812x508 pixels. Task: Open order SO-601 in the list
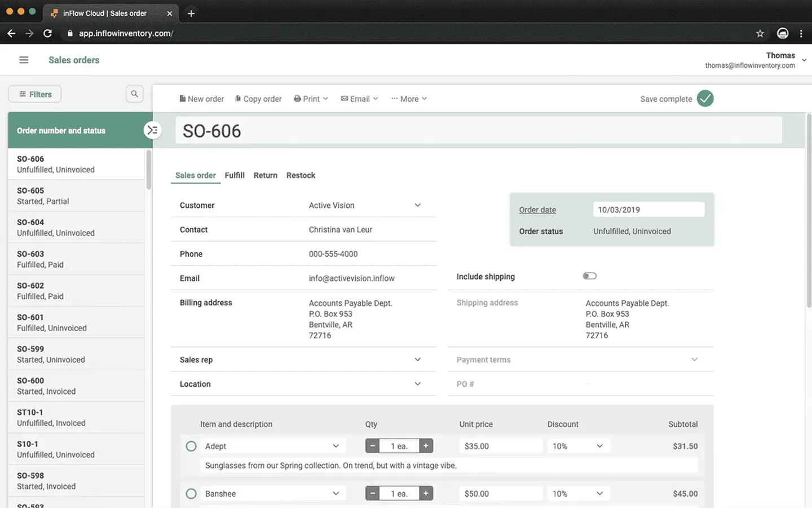point(76,322)
